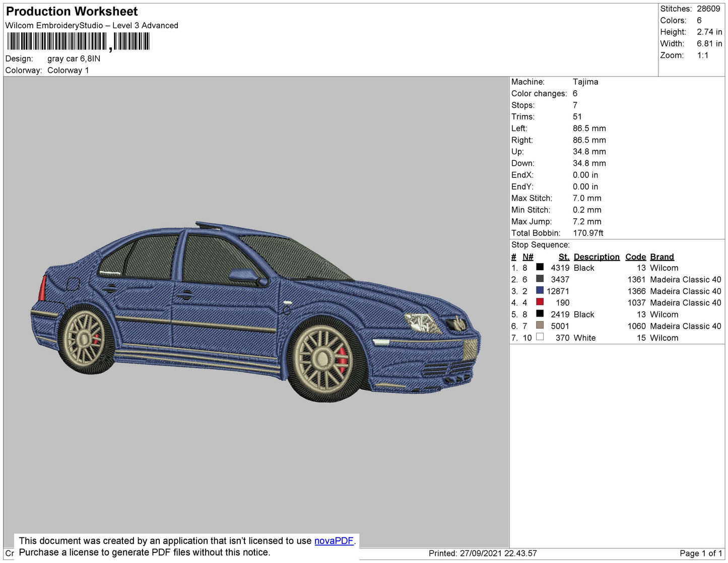Click the Left value '86.5 mm'

(589, 128)
